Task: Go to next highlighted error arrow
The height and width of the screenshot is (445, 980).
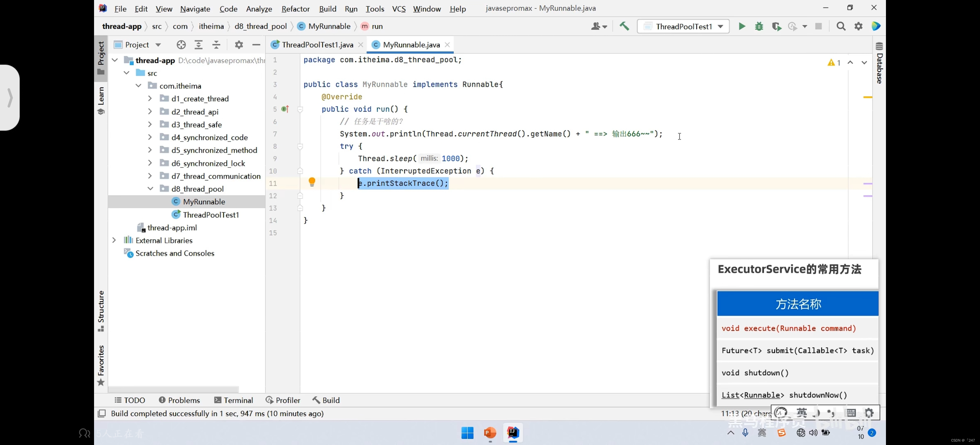Action: (864, 63)
